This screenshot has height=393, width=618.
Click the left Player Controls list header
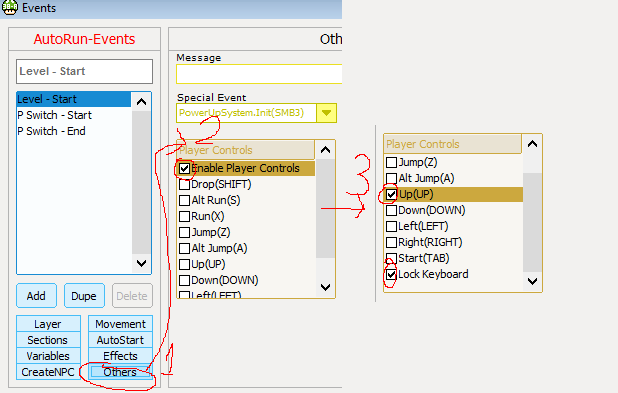click(x=246, y=150)
